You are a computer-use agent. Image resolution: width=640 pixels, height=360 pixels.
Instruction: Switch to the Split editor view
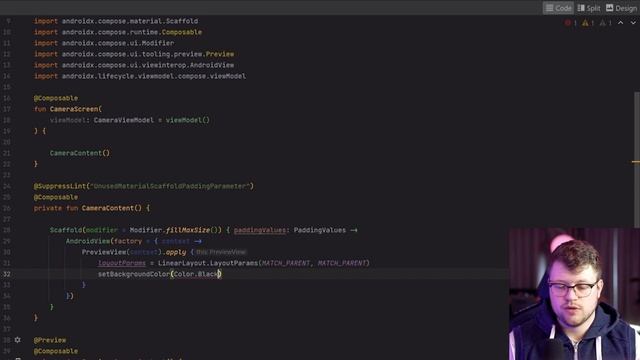click(x=589, y=8)
